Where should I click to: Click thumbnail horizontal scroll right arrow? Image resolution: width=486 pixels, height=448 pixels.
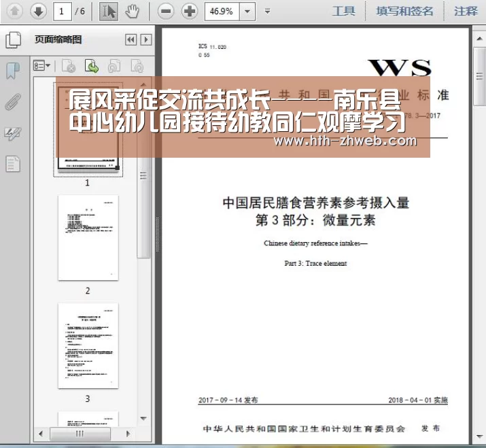(128, 434)
